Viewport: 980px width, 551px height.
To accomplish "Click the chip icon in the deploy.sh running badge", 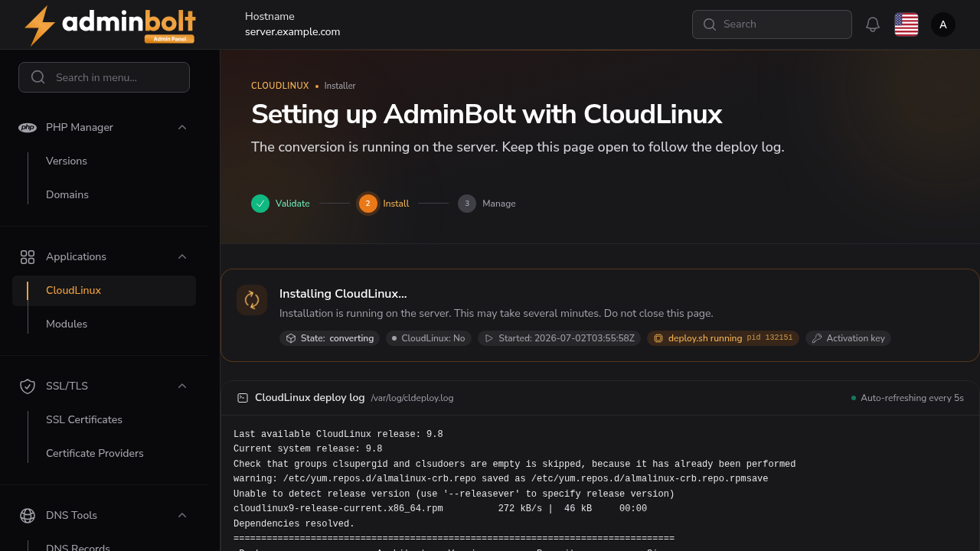I will click(658, 338).
